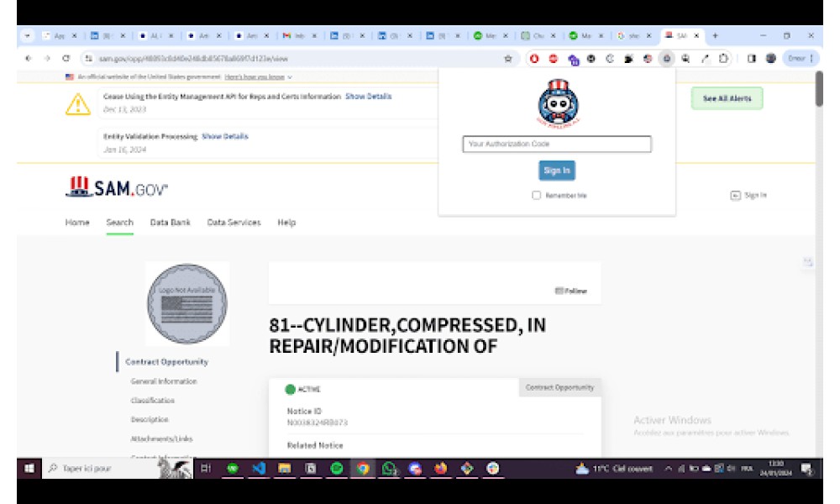Open Firefox from taskbar

click(x=441, y=469)
